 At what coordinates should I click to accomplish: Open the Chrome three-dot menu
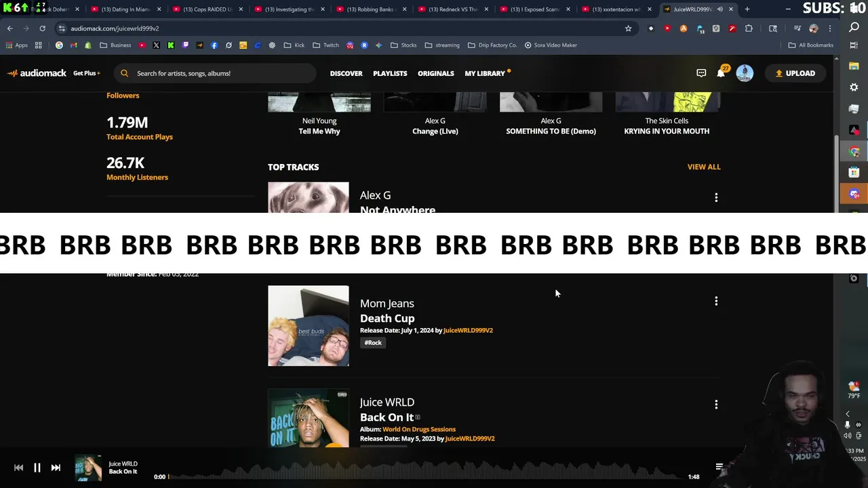tap(830, 28)
